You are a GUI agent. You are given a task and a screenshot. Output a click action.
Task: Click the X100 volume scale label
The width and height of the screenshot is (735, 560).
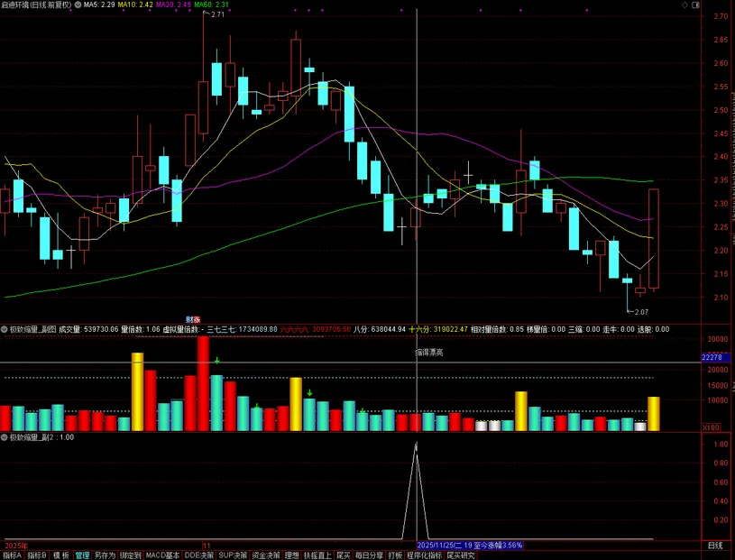pyautogui.click(x=711, y=427)
